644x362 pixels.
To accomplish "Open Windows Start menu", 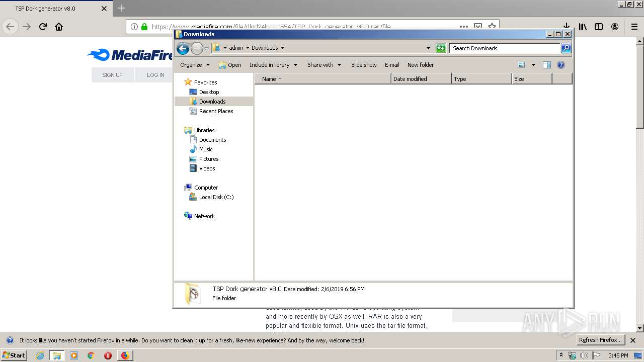I will [x=14, y=355].
